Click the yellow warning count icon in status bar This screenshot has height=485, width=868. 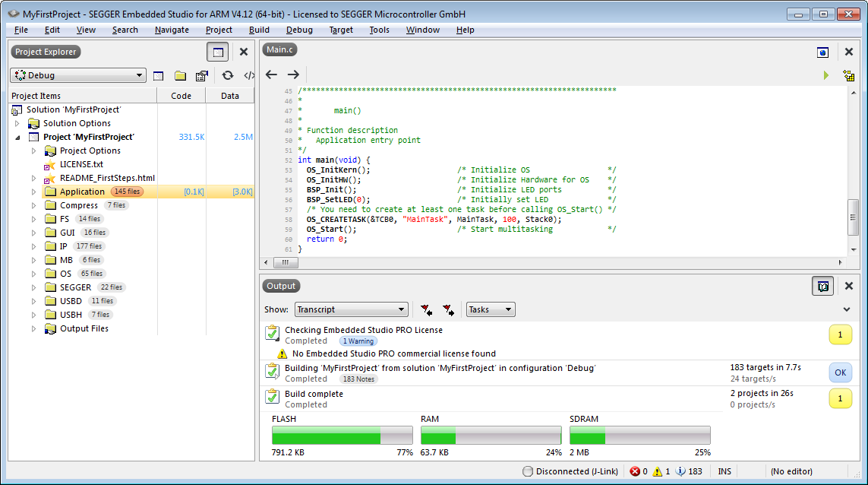(658, 471)
